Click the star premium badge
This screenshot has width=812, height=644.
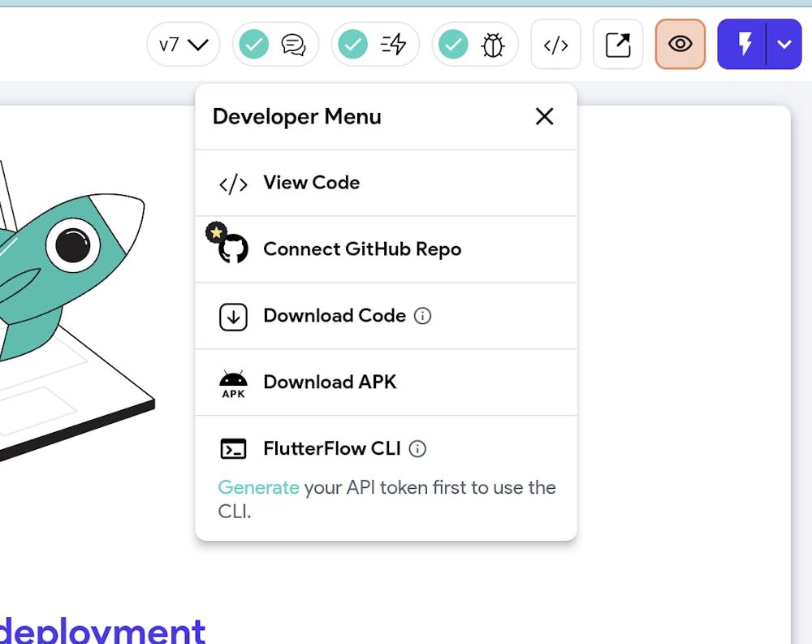click(216, 232)
